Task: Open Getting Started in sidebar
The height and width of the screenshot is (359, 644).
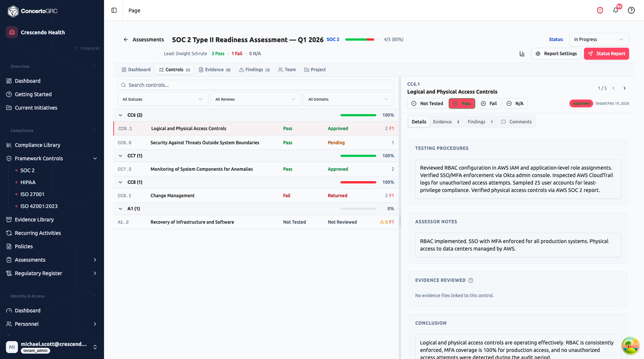Action: [x=33, y=94]
